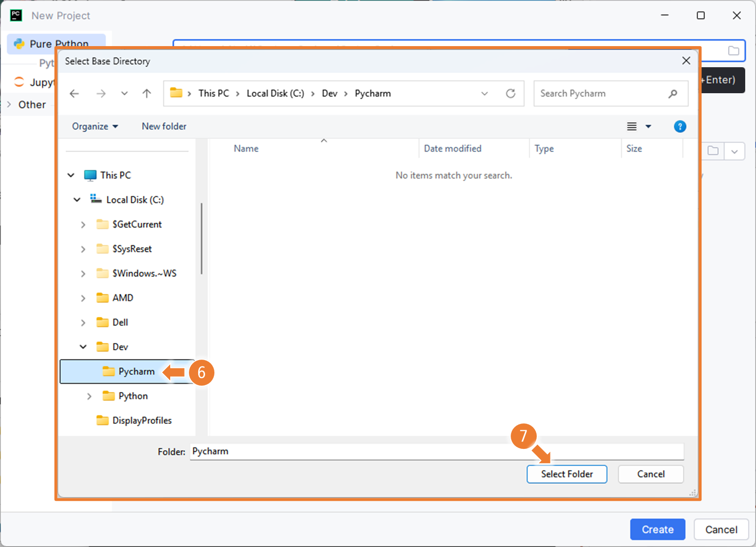The image size is (756, 547).
Task: Expand the $Windows.~WS folder
Action: [83, 273]
